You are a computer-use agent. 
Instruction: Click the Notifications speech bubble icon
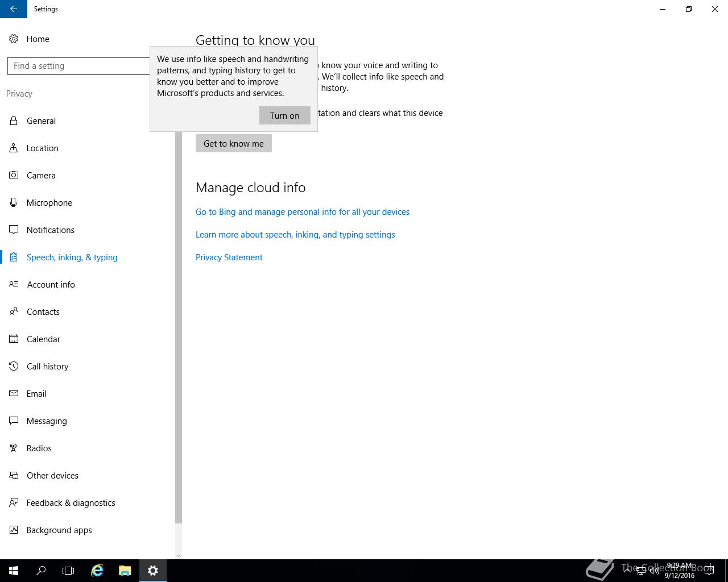click(14, 230)
